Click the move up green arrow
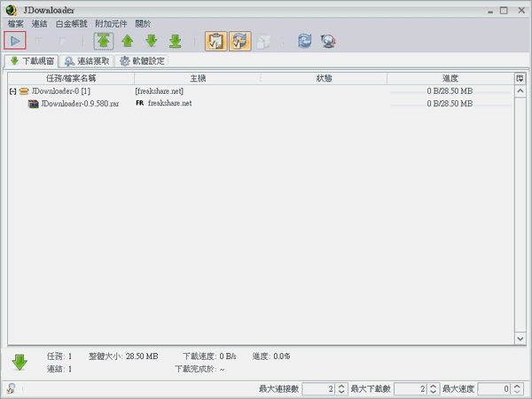 (128, 41)
